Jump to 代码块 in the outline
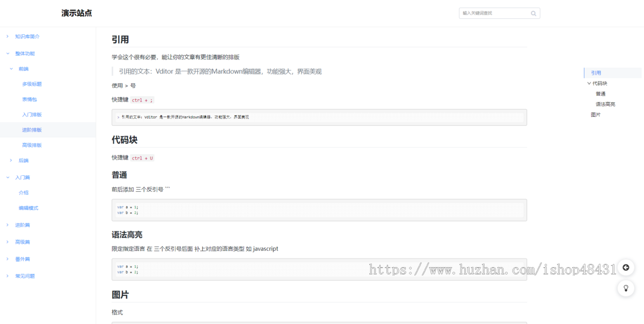The image size is (644, 324). 600,83
